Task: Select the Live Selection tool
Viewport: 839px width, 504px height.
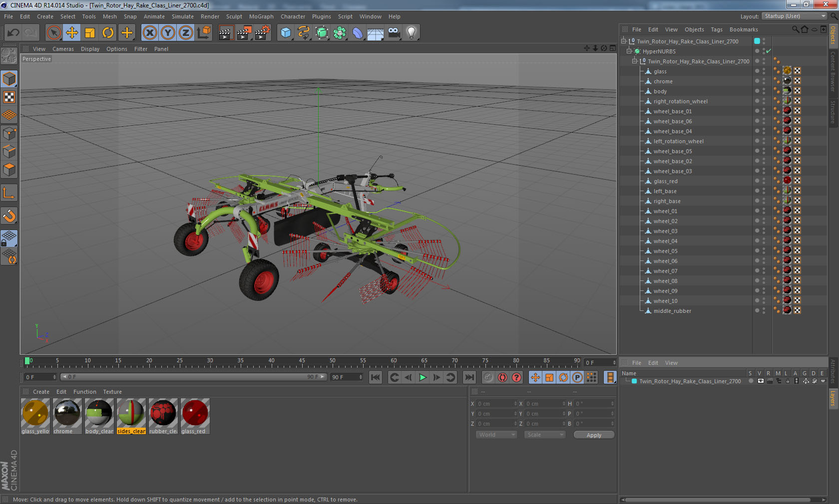Action: [53, 33]
